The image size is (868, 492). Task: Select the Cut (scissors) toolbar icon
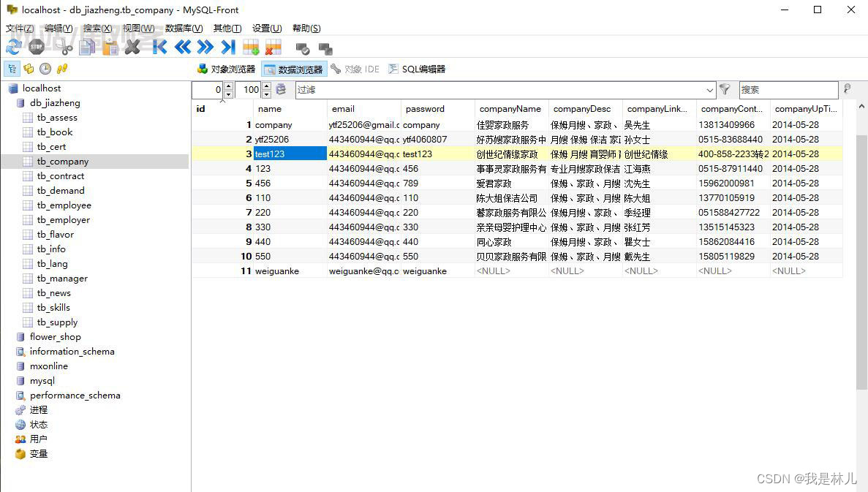66,46
